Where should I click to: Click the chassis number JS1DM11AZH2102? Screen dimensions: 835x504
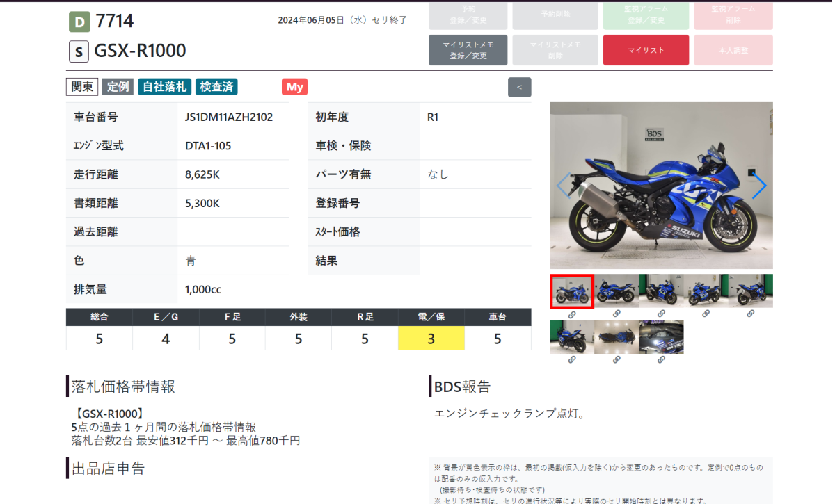click(x=229, y=117)
